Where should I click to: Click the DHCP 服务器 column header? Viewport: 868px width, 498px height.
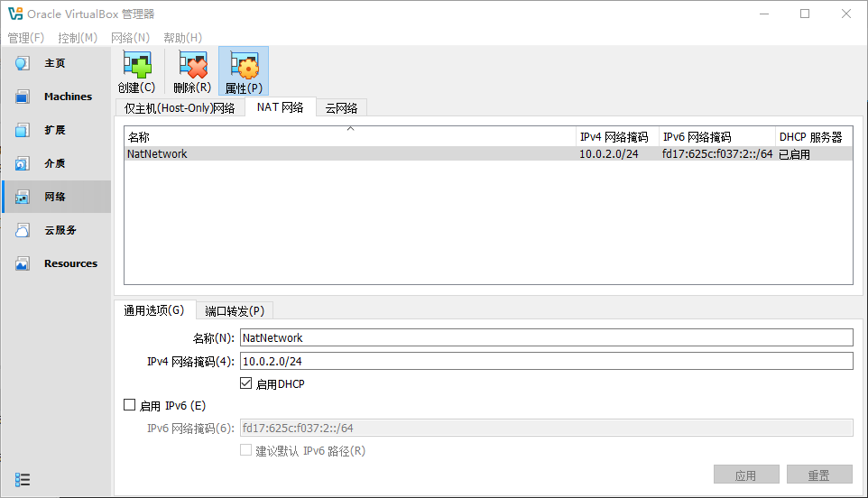pyautogui.click(x=814, y=136)
